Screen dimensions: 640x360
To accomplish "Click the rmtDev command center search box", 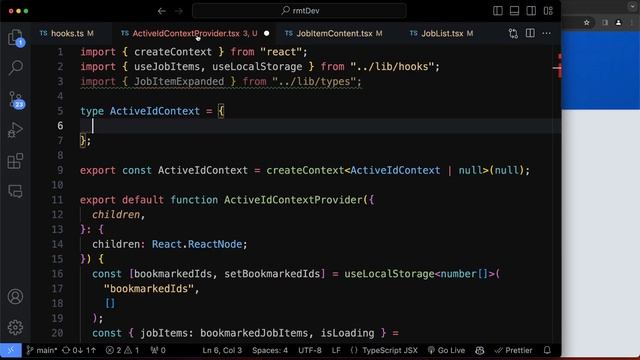I will (299, 11).
